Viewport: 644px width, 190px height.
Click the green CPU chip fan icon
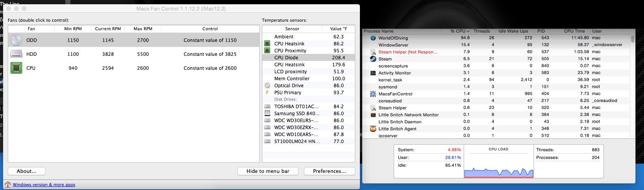point(16,68)
